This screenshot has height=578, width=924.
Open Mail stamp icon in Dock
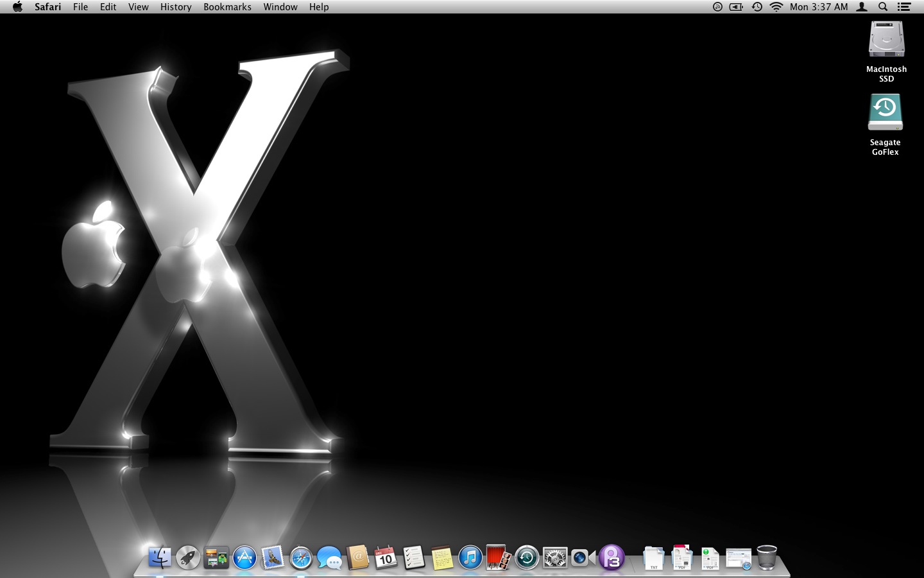(273, 557)
